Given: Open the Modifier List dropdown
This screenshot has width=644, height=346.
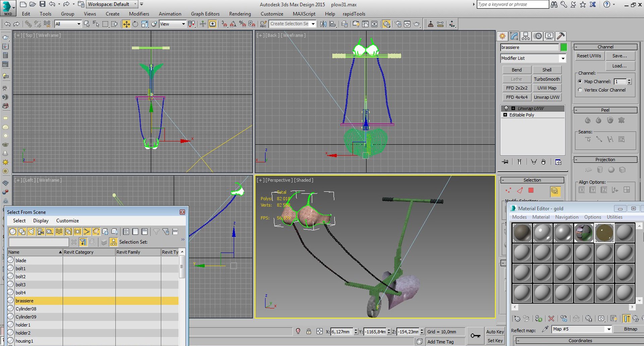Looking at the screenshot, I should pyautogui.click(x=533, y=58).
